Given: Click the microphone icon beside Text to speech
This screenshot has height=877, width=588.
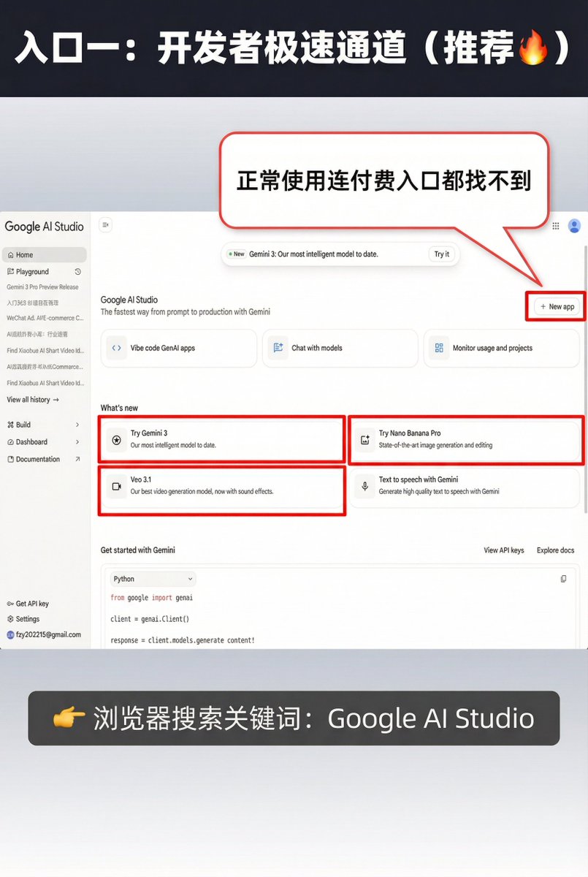Looking at the screenshot, I should (x=365, y=486).
